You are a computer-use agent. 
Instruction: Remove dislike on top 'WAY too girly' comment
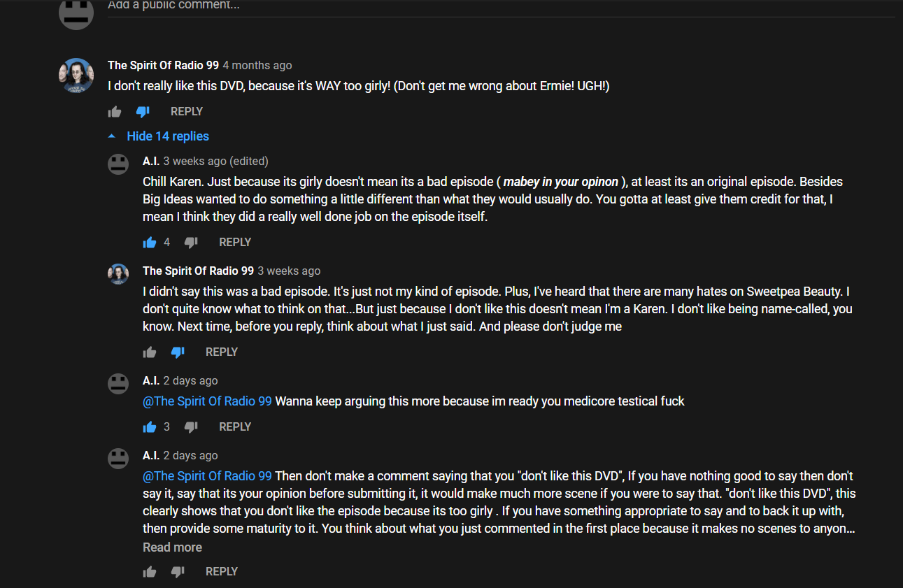click(143, 112)
